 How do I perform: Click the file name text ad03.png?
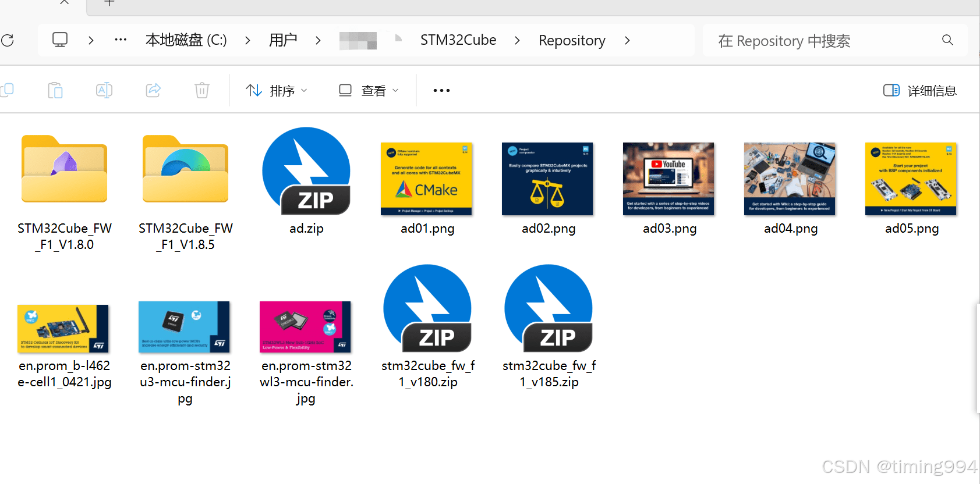670,229
